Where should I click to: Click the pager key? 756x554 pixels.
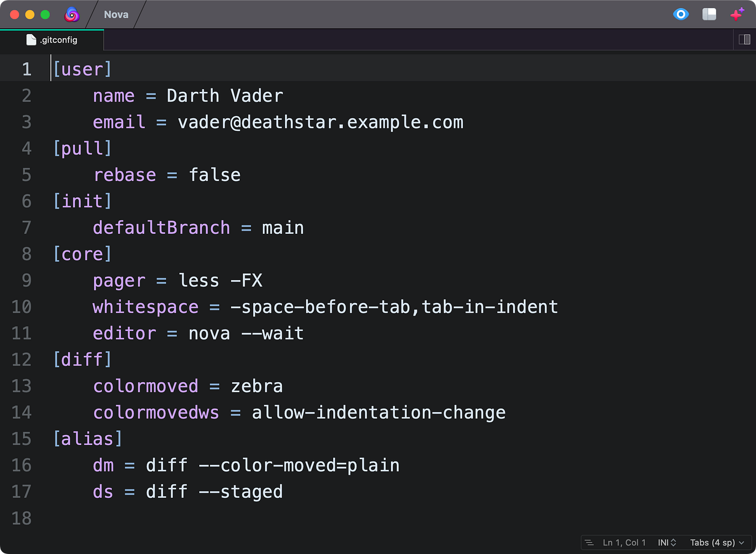[x=119, y=281]
